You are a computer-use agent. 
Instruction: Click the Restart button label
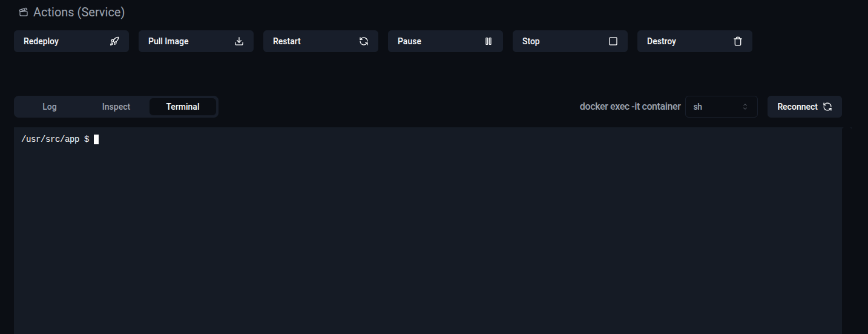(287, 41)
